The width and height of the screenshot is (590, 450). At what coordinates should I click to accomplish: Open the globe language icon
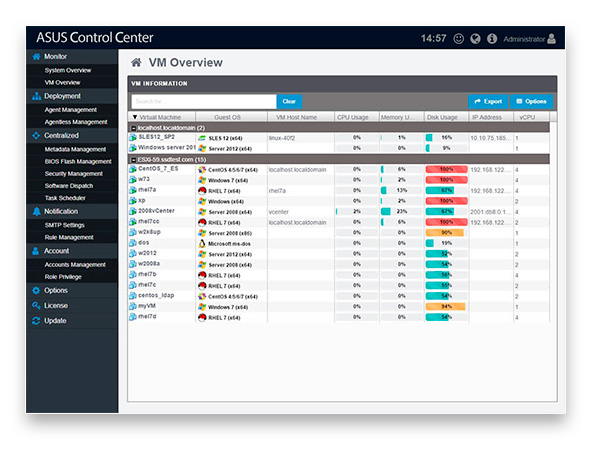pyautogui.click(x=475, y=39)
